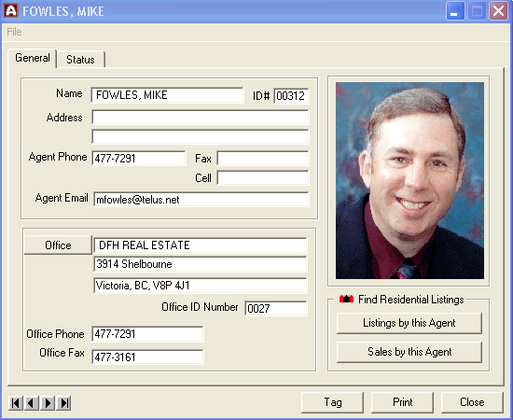Close window with red X icon

pos(498,11)
